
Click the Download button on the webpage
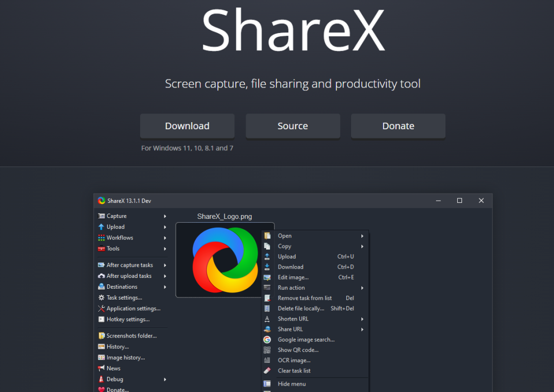(x=187, y=126)
